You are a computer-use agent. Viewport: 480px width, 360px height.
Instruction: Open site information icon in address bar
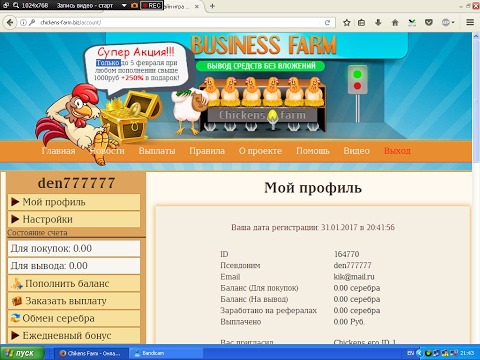[23, 23]
